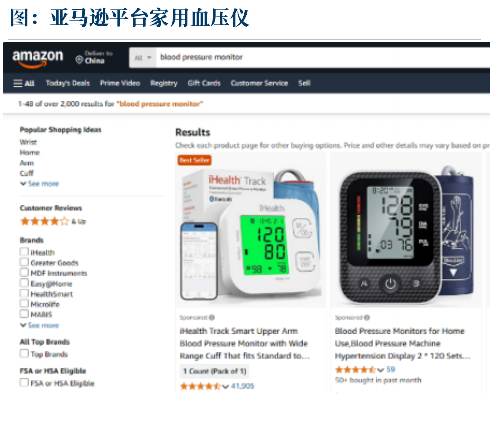Go to Customer Service
The image size is (500, 424).
pos(259,83)
